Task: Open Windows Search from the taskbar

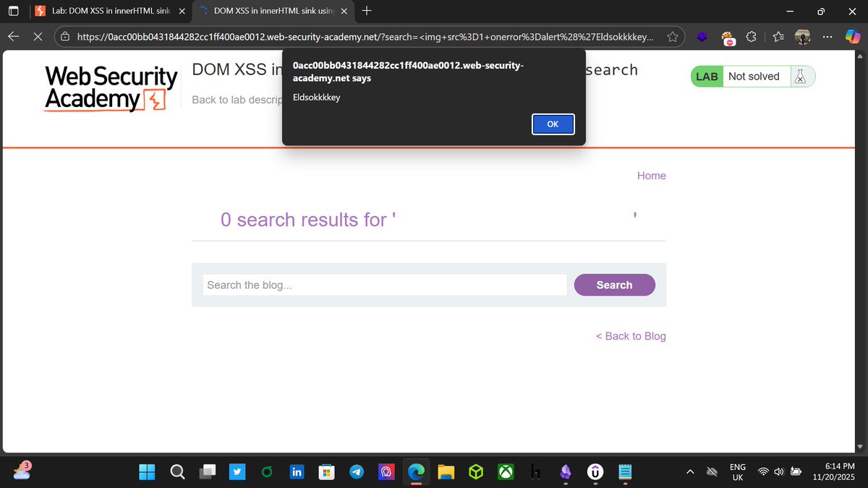Action: tap(177, 472)
